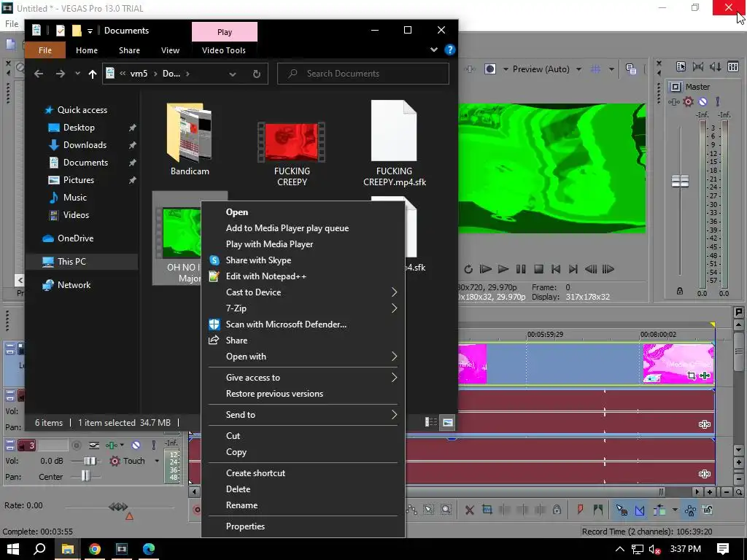Image resolution: width=747 pixels, height=560 pixels.
Task: Click Delete X icon in VEGAS toolbar
Action: coord(470,510)
